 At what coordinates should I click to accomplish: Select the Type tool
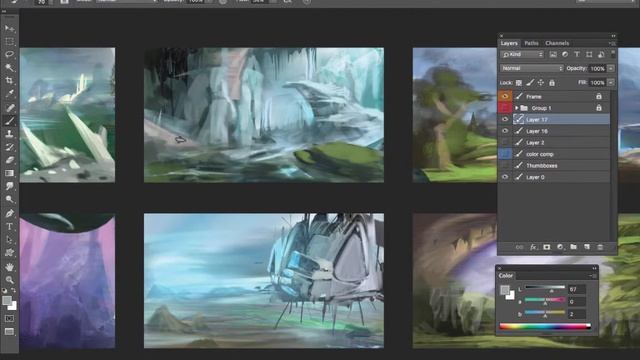pyautogui.click(x=9, y=226)
